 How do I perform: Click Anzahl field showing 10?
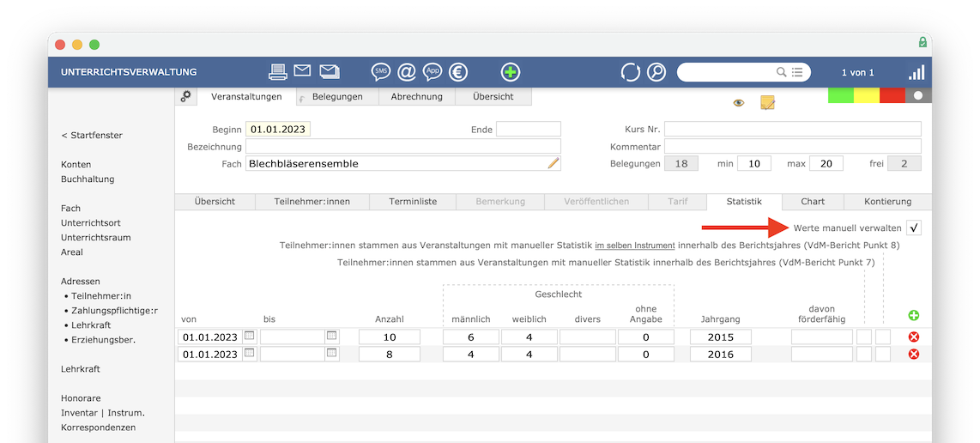390,337
